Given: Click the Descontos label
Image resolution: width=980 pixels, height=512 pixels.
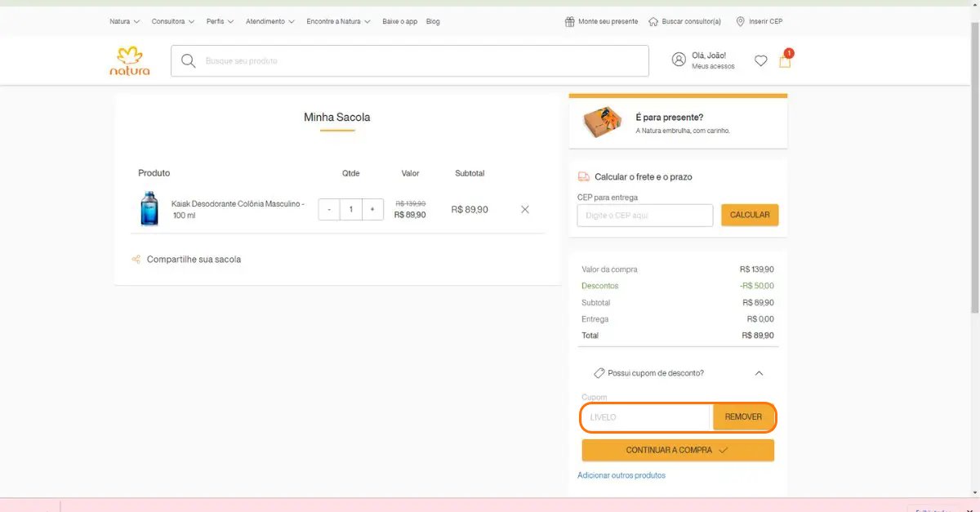Looking at the screenshot, I should click(x=600, y=286).
